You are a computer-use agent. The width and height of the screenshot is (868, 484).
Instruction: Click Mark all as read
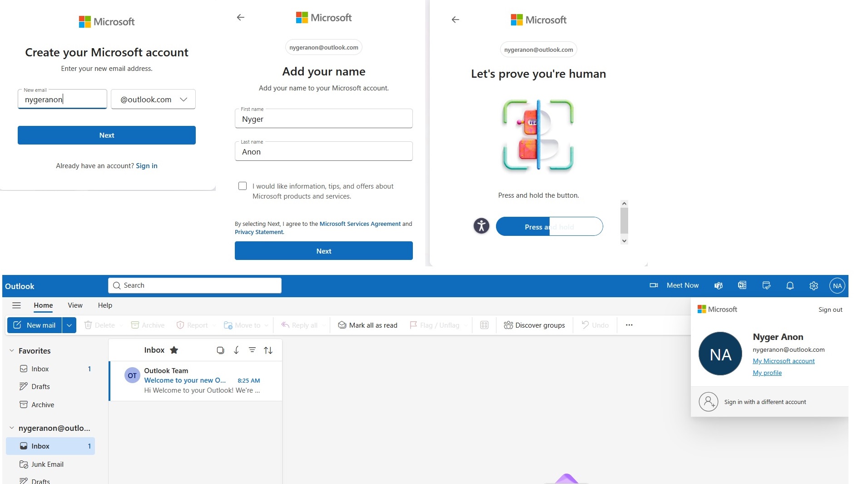coord(368,325)
